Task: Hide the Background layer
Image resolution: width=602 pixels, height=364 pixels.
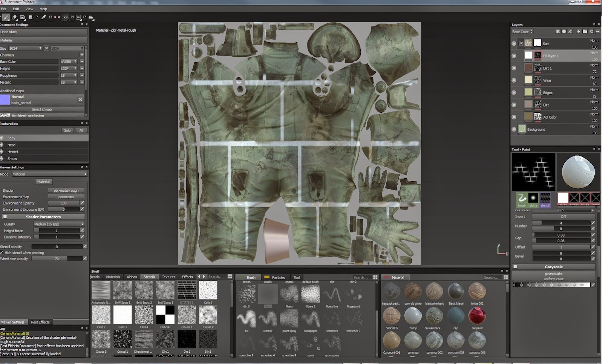Action: click(x=514, y=129)
